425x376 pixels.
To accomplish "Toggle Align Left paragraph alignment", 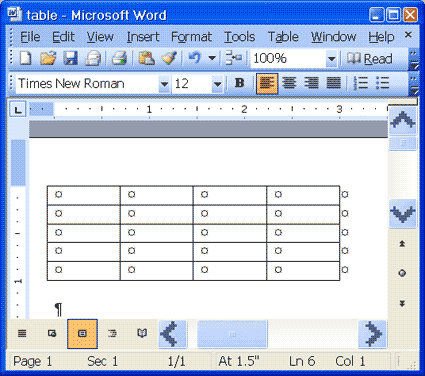I will click(267, 83).
